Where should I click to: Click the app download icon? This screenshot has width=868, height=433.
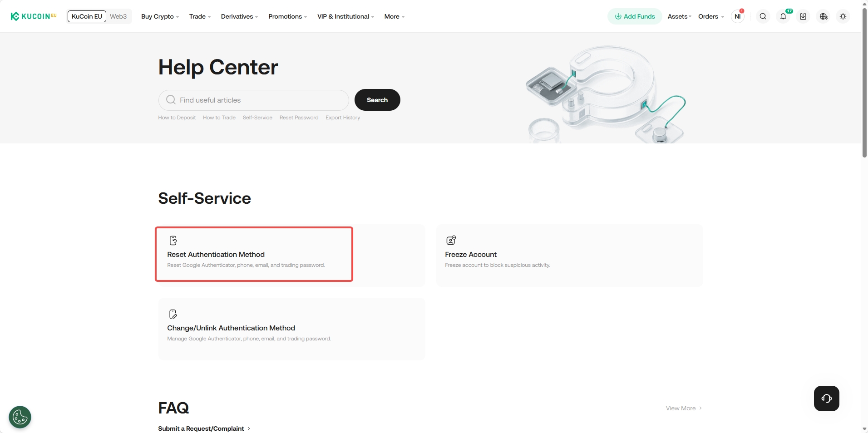(x=803, y=16)
